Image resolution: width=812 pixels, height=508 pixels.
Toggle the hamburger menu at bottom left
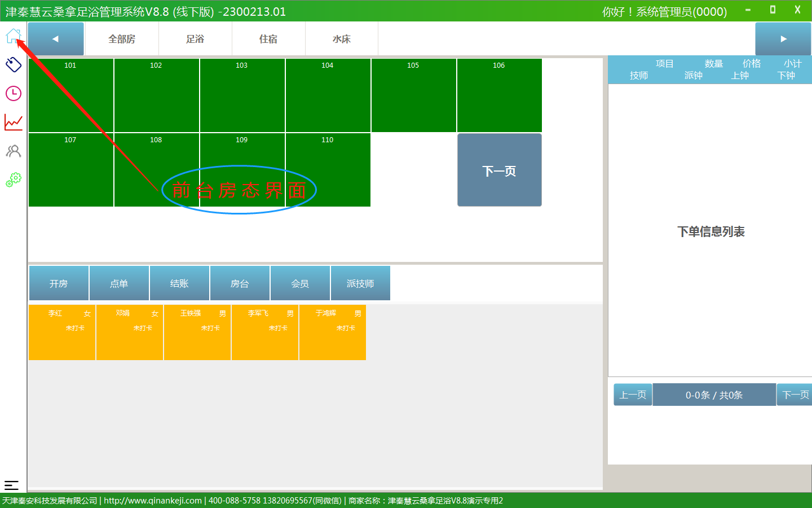point(11,485)
